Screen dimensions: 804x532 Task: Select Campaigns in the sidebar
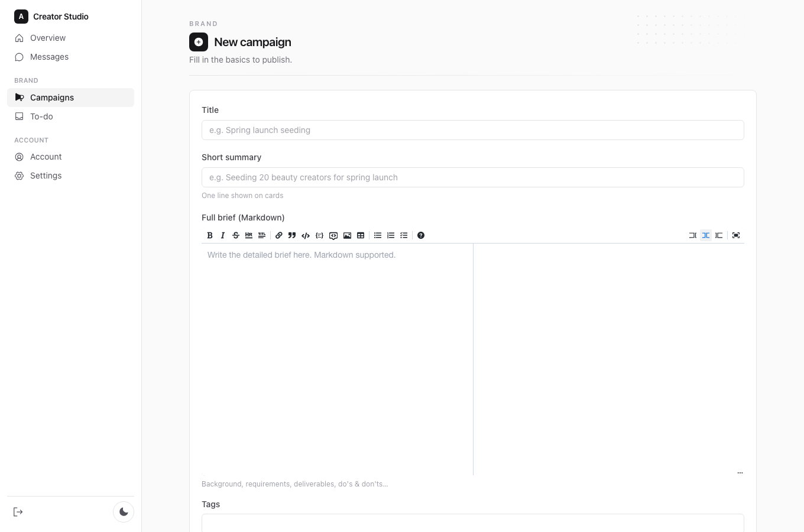click(70, 98)
